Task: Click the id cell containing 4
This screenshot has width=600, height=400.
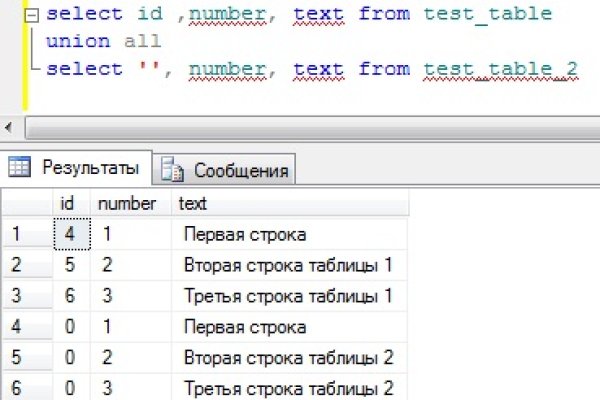Action: pos(68,234)
